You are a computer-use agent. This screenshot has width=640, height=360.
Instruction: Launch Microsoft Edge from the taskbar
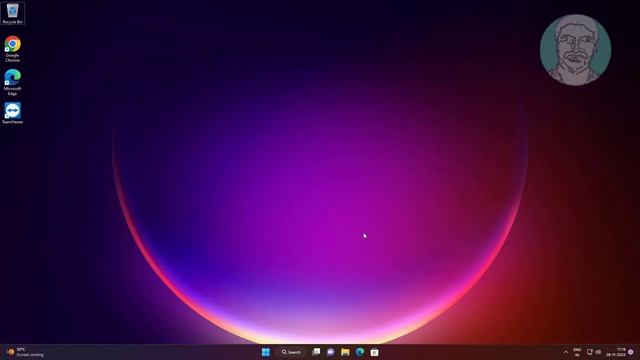coord(360,352)
